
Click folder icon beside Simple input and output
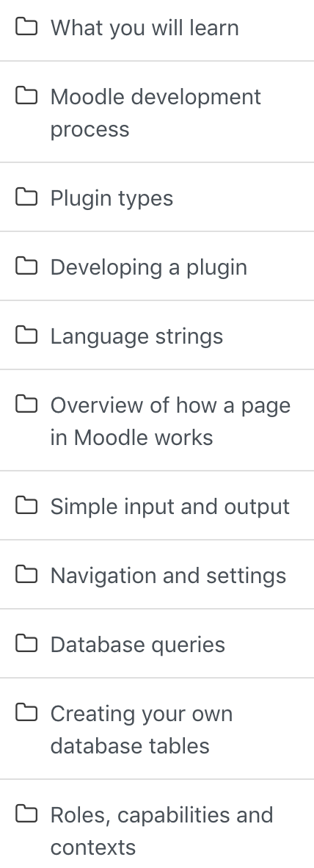coord(26,505)
